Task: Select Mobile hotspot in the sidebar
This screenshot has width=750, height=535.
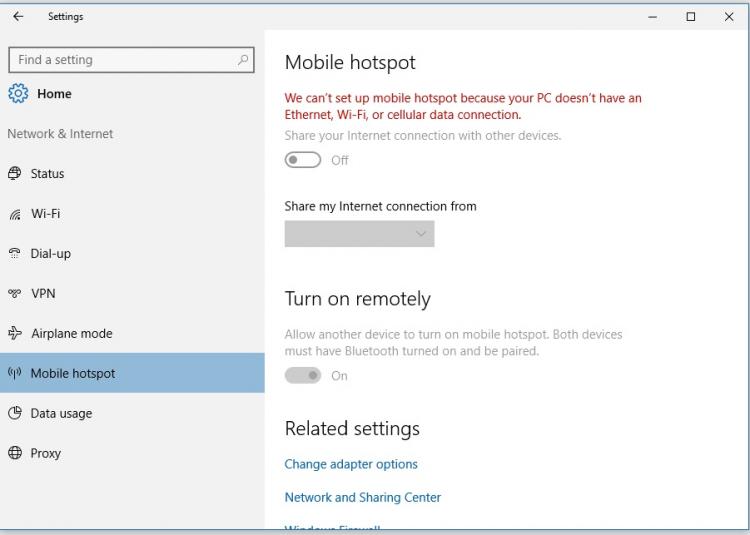Action: tap(73, 374)
